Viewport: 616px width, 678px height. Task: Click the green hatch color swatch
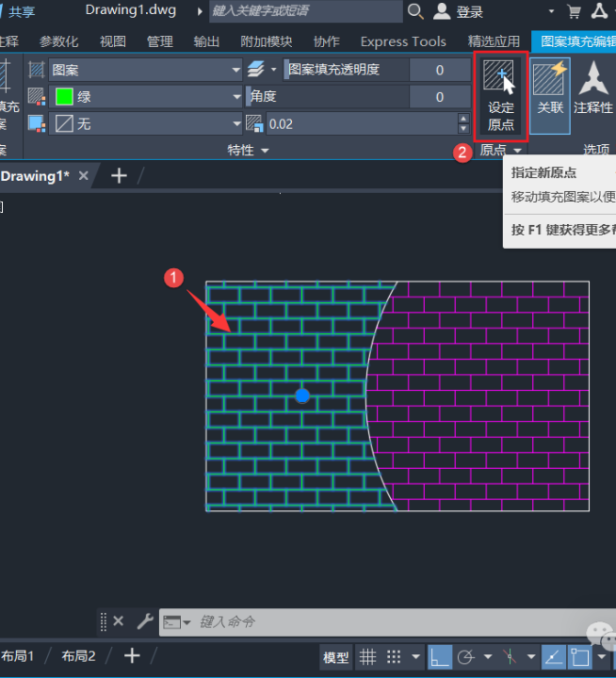pos(64,97)
